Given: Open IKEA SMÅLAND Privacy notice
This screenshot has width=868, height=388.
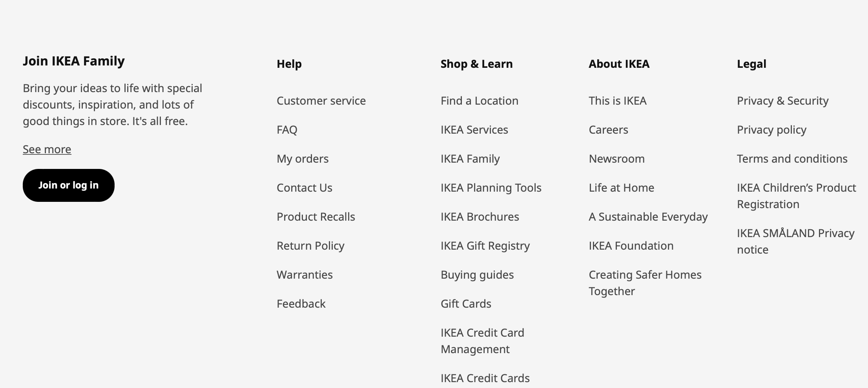Looking at the screenshot, I should (795, 241).
